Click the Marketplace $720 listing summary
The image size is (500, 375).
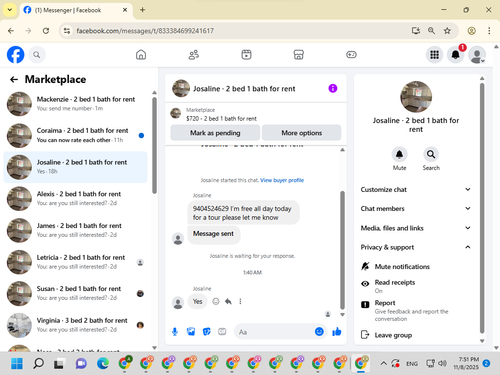(221, 114)
